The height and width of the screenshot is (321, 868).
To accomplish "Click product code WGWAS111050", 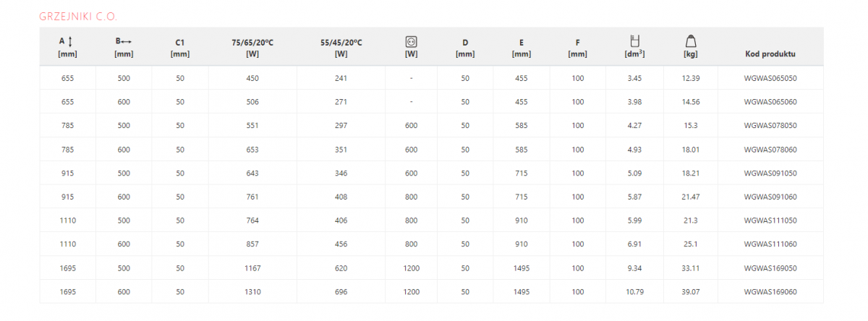I will point(770,221).
